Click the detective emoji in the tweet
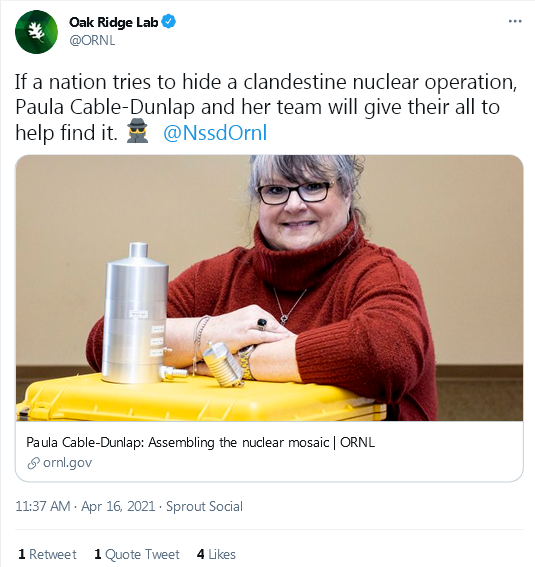The image size is (535, 567). [137, 131]
